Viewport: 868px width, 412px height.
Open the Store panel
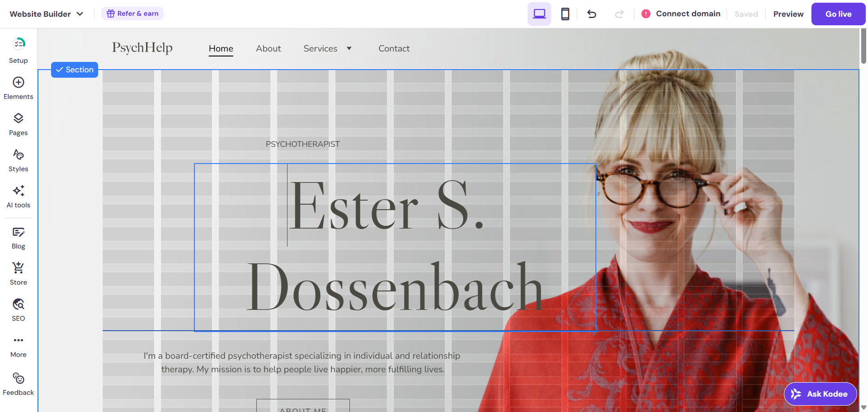click(x=19, y=274)
